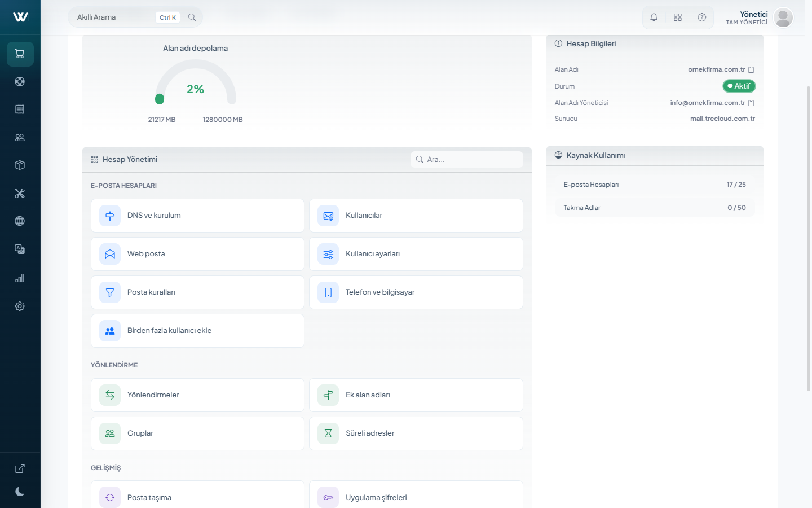
Task: Click the help question mark icon
Action: pos(702,17)
